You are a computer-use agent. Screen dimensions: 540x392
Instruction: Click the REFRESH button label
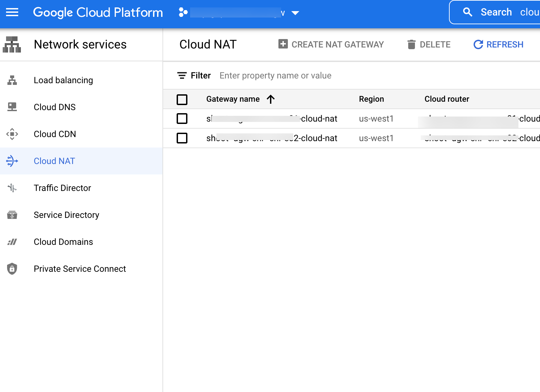click(x=505, y=44)
